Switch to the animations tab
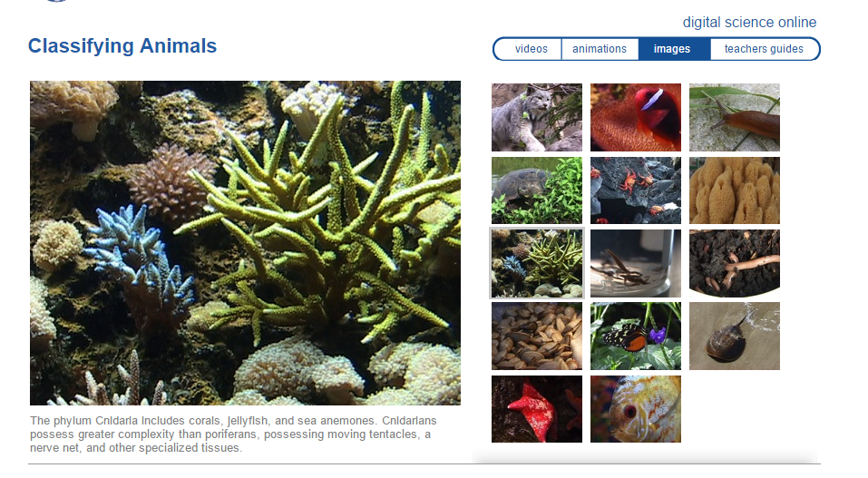The height and width of the screenshot is (478, 868). [600, 49]
